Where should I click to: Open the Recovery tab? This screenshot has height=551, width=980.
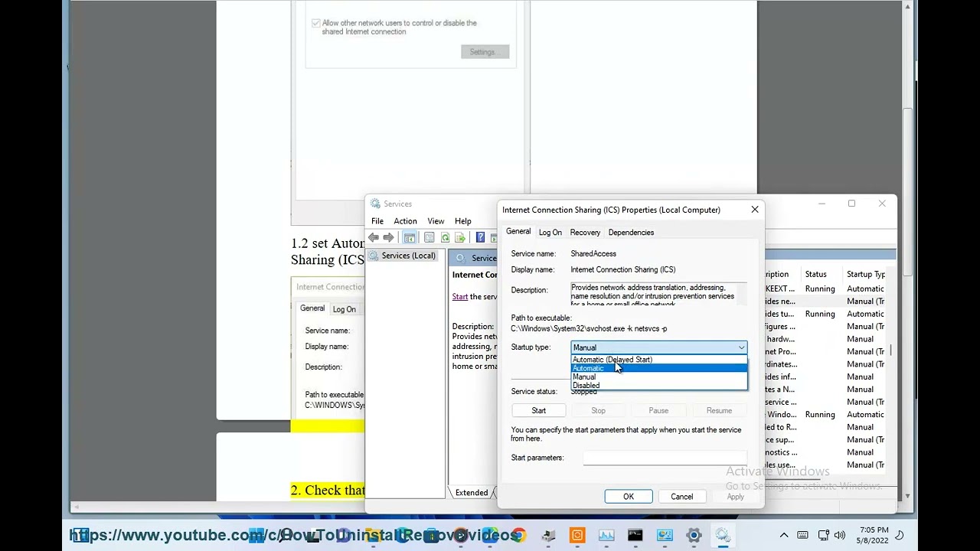click(585, 233)
